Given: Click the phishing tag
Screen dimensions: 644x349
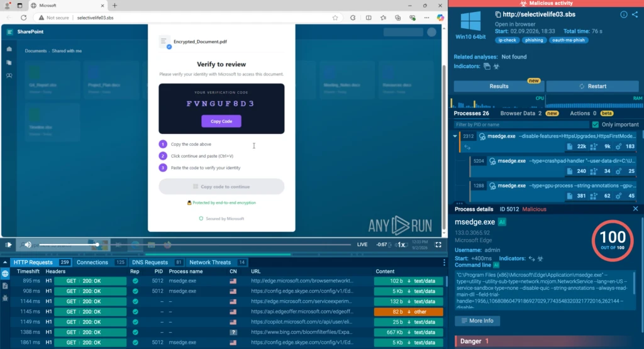Looking at the screenshot, I should [534, 40].
